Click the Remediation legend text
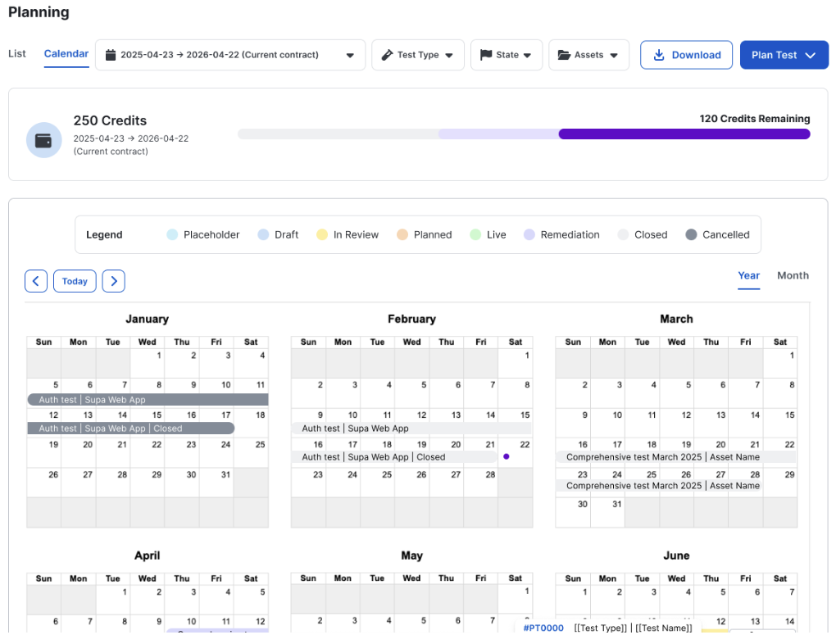This screenshot has height=644, width=836. [570, 234]
